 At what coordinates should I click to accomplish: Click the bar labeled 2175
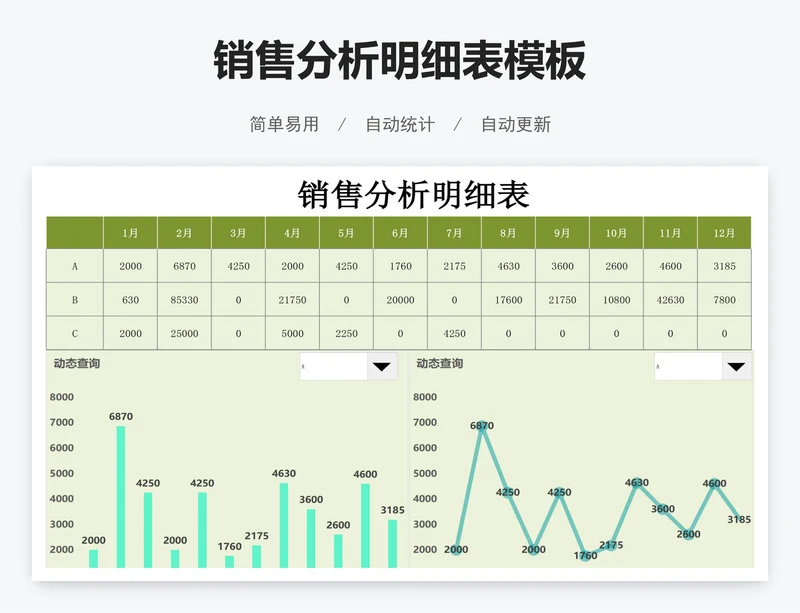[257, 556]
